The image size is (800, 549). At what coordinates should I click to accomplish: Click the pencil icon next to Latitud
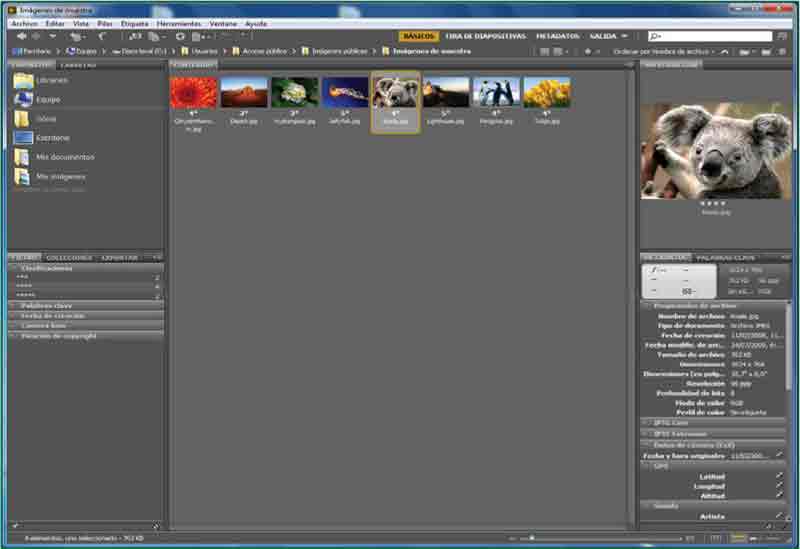tap(779, 477)
